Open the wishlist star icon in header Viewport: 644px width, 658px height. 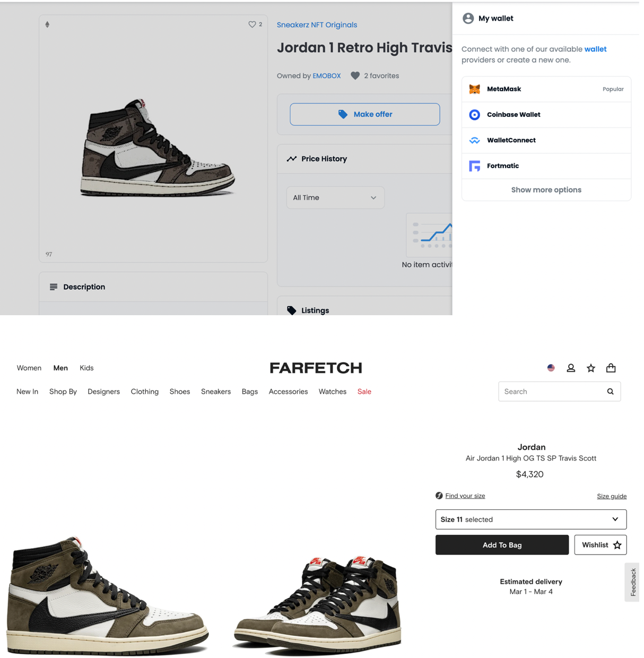(x=591, y=368)
